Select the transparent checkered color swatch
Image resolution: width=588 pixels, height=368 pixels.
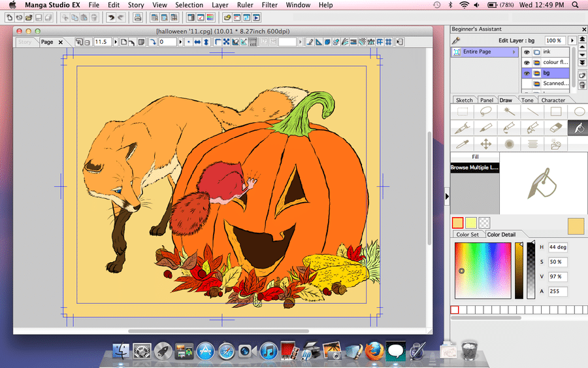[x=484, y=223]
